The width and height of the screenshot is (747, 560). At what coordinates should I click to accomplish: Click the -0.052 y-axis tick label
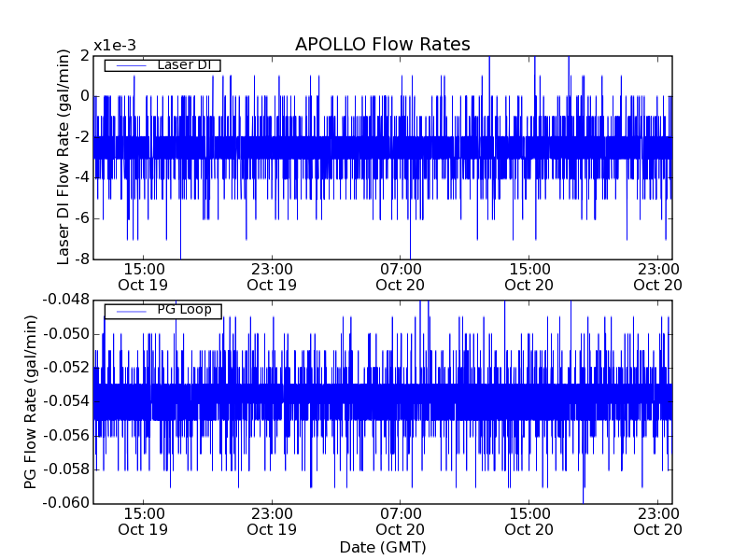coord(65,368)
